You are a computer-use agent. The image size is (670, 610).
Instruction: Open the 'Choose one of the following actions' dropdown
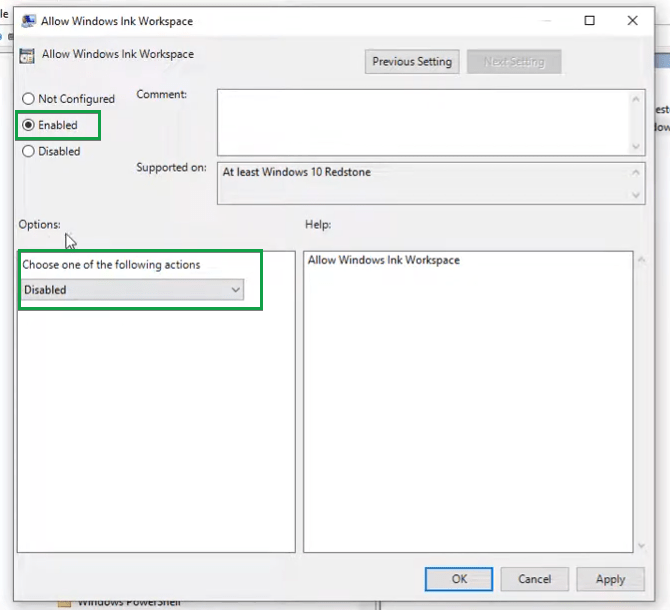132,290
